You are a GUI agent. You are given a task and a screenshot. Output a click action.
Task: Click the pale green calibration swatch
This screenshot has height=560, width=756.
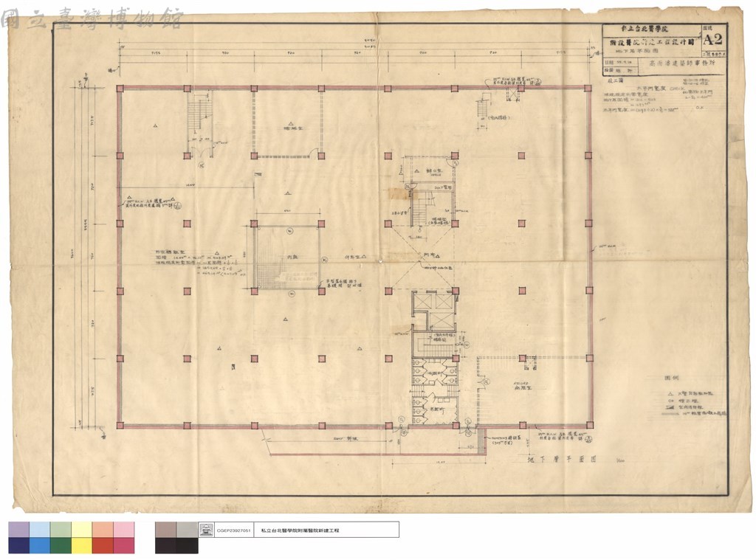[61, 530]
